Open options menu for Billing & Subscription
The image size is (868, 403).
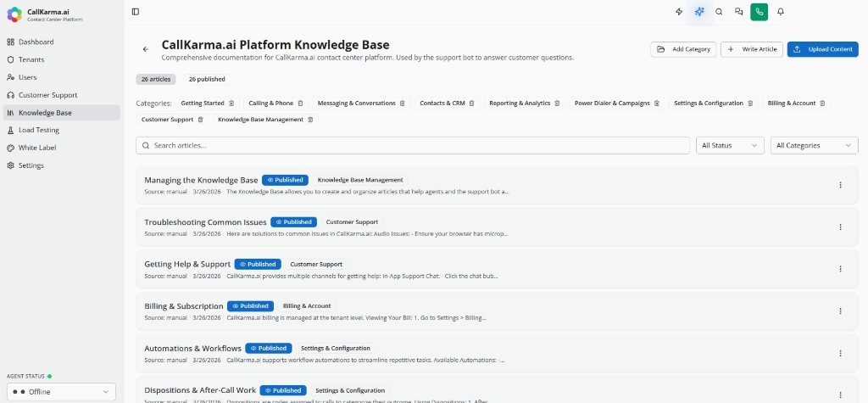coord(840,311)
